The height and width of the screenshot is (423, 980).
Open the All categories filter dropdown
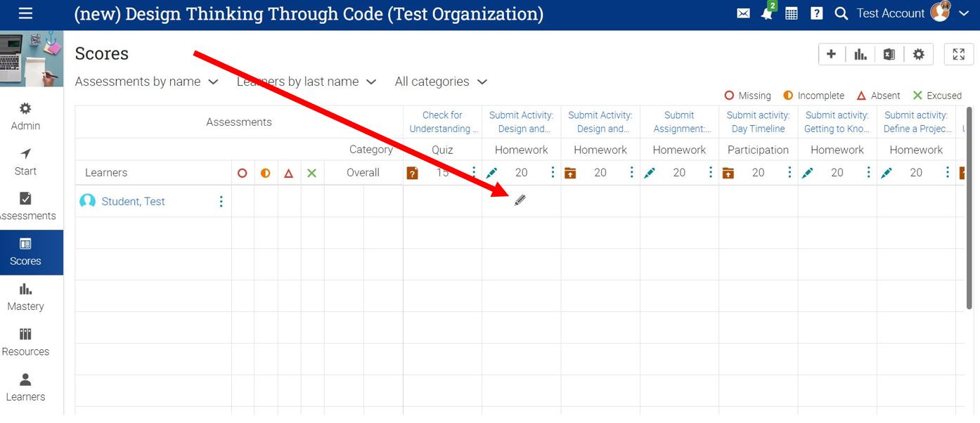(x=441, y=82)
